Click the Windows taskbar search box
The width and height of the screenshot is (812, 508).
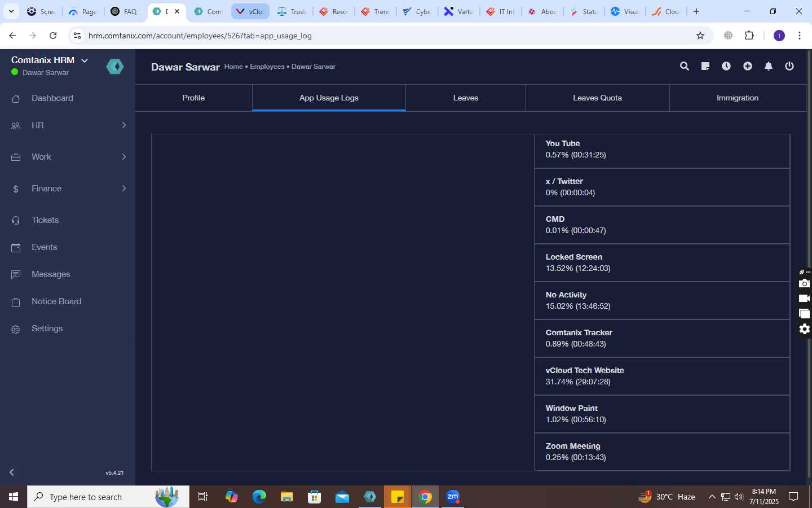(108, 497)
